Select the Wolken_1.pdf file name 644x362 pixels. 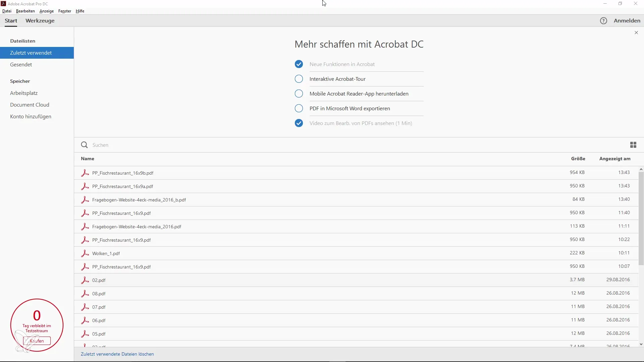[106, 253]
